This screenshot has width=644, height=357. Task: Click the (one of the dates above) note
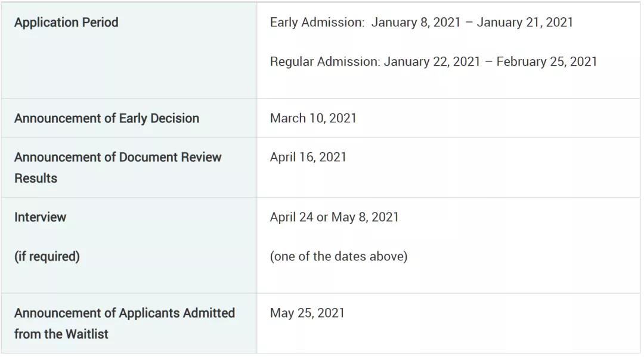pos(339,257)
